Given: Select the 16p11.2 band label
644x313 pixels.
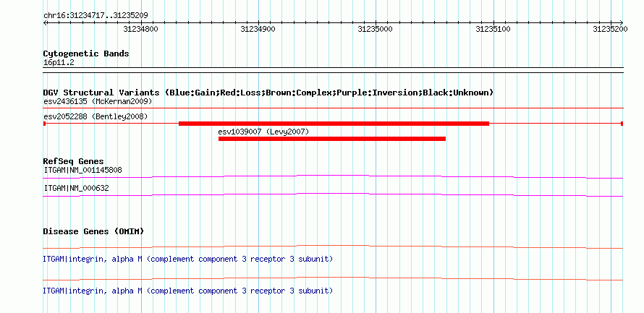Looking at the screenshot, I should [59, 63].
